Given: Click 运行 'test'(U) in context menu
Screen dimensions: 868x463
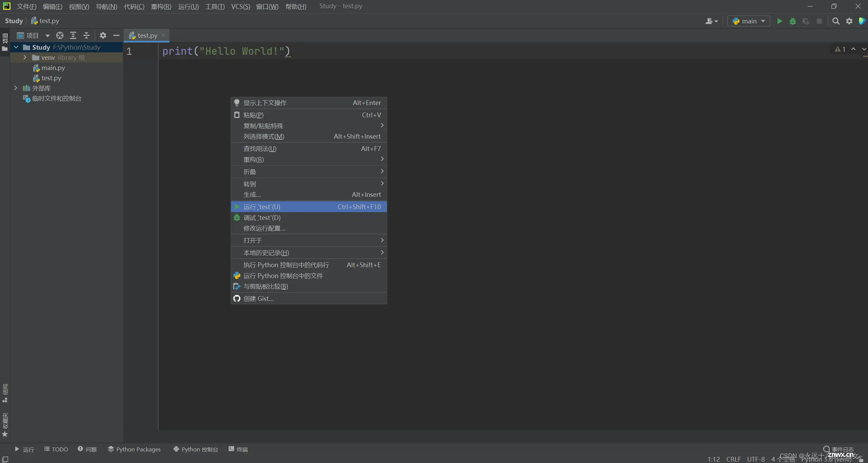Looking at the screenshot, I should (x=309, y=207).
